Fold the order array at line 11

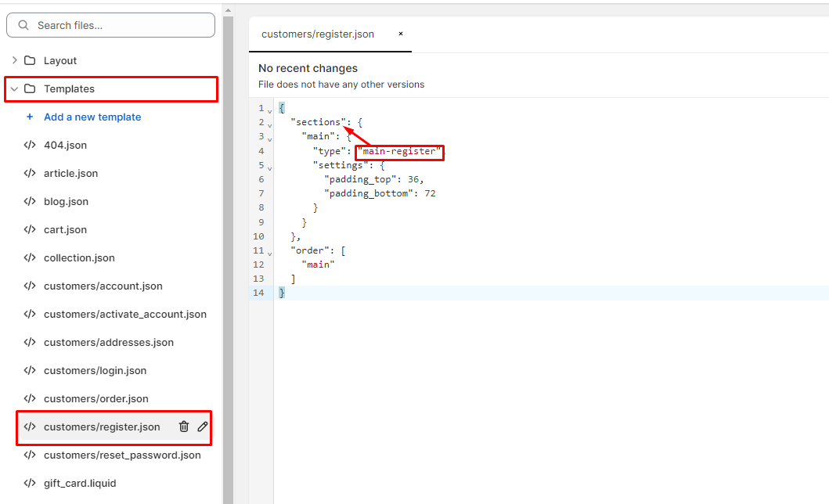pyautogui.click(x=269, y=254)
